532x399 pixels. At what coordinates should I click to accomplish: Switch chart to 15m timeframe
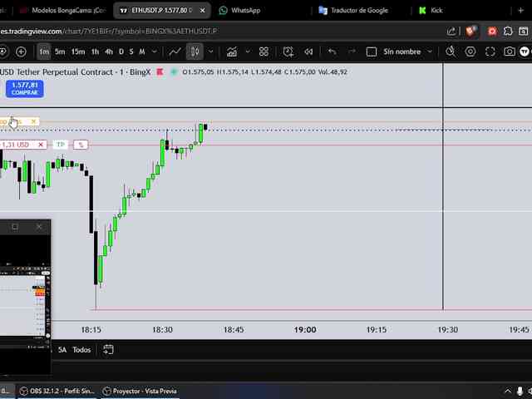tap(78, 52)
